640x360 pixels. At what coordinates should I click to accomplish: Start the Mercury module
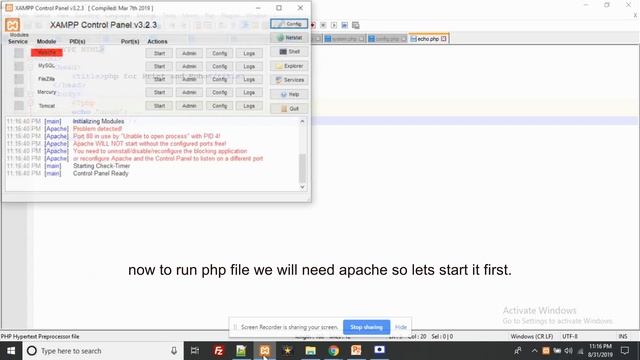[159, 92]
